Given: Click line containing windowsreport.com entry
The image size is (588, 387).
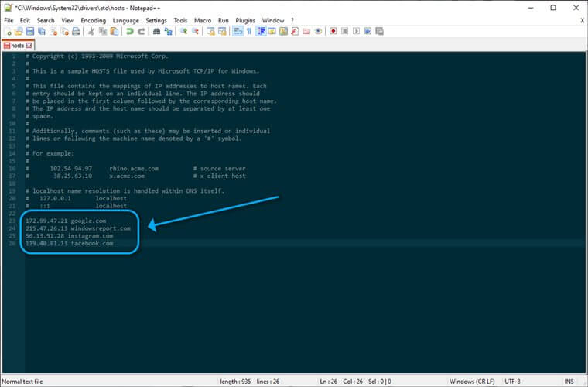Looking at the screenshot, I should coord(78,228).
